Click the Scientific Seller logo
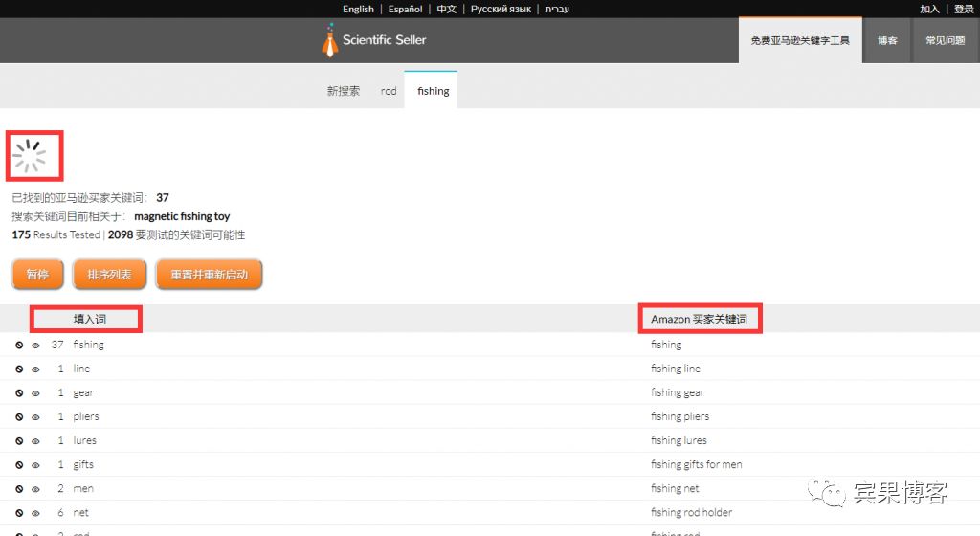This screenshot has height=536, width=980. [374, 40]
